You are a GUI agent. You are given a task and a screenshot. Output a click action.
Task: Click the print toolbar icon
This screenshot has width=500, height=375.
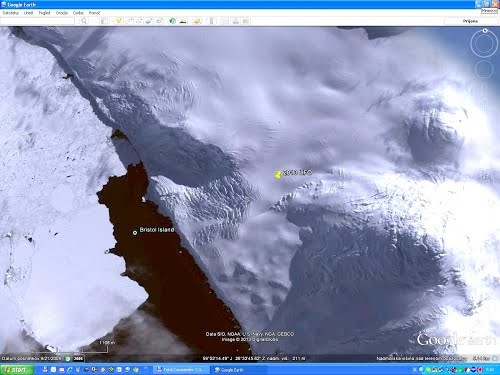click(236, 21)
